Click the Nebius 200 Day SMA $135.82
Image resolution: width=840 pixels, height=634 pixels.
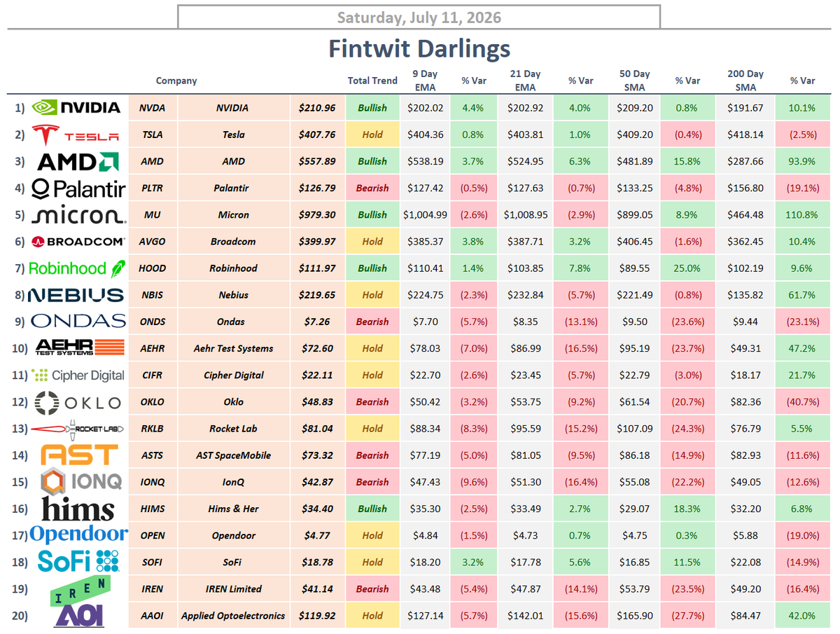coord(746,295)
